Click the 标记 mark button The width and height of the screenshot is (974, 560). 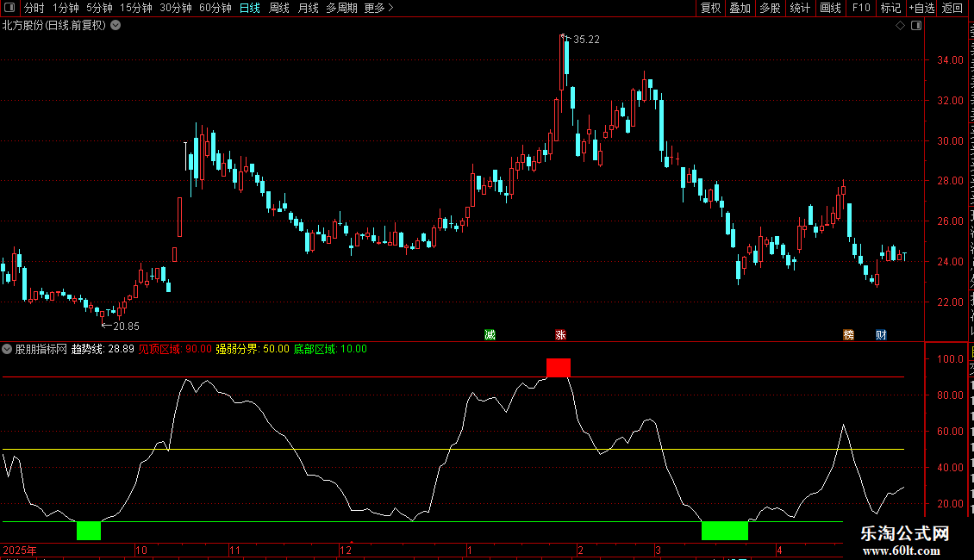[890, 8]
